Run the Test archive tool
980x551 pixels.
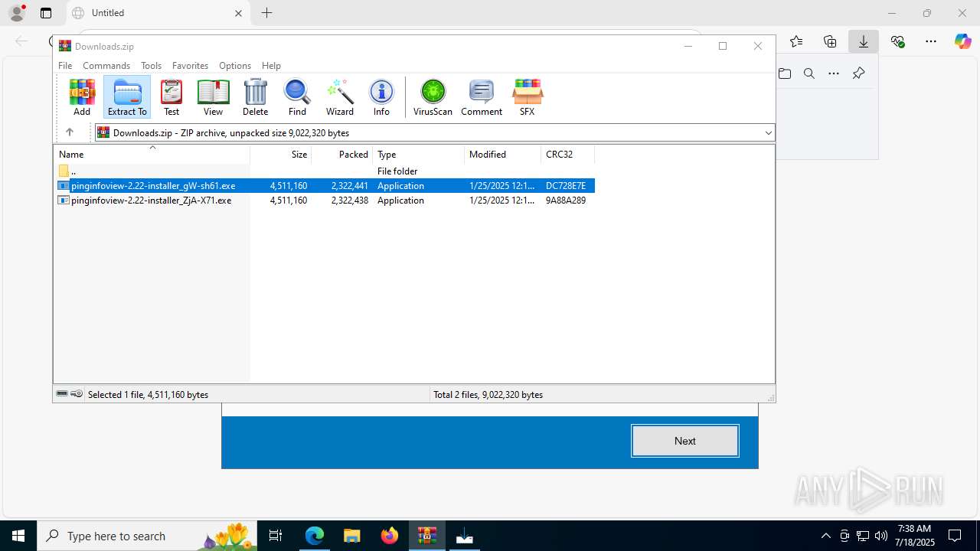171,97
